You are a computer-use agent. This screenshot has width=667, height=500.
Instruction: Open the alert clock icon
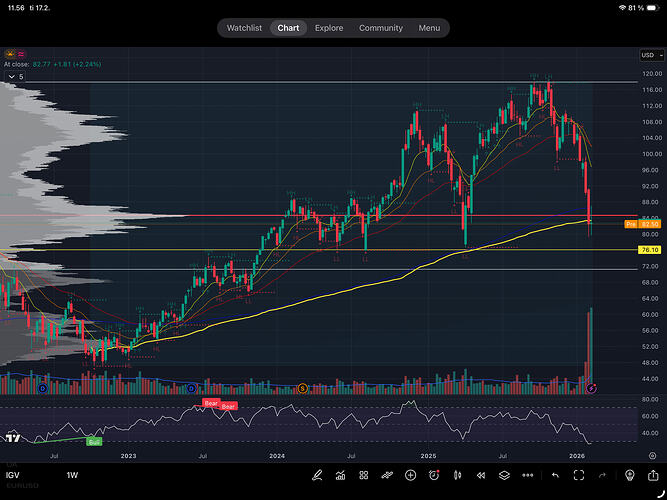434,474
